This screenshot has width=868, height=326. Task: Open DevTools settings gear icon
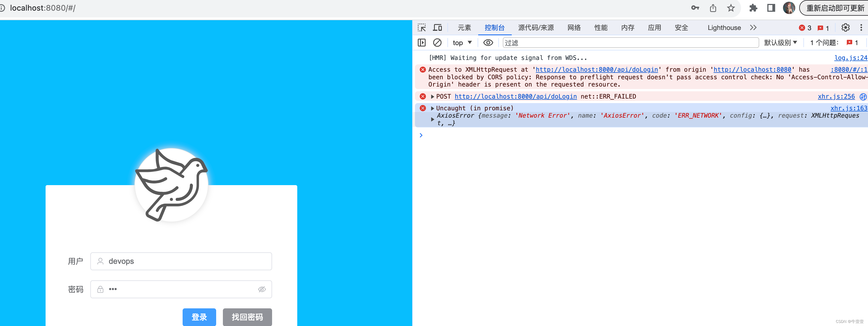pos(845,28)
